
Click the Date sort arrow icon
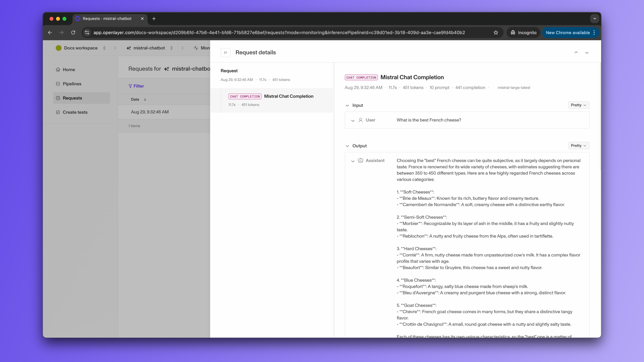(x=145, y=99)
